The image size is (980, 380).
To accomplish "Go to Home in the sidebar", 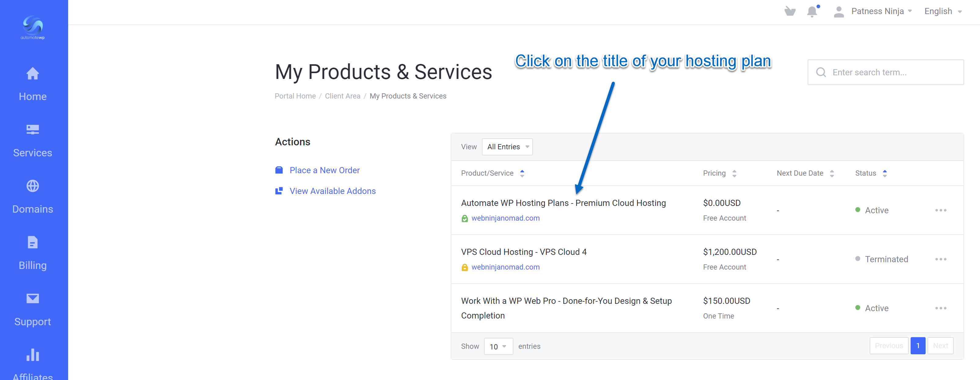I will click(x=33, y=84).
